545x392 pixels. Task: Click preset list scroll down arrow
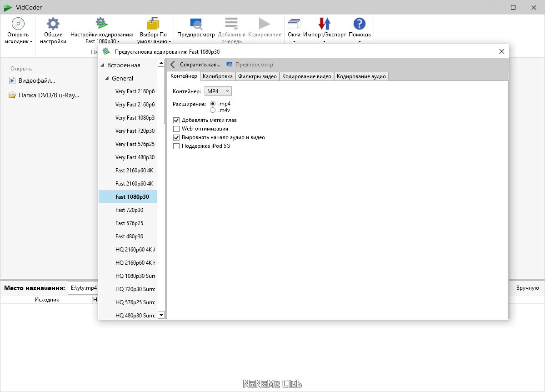pos(161,315)
